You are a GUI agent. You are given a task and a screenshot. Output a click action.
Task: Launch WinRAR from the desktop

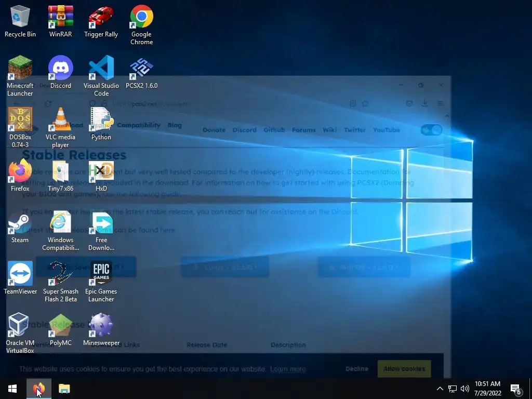[x=60, y=22]
